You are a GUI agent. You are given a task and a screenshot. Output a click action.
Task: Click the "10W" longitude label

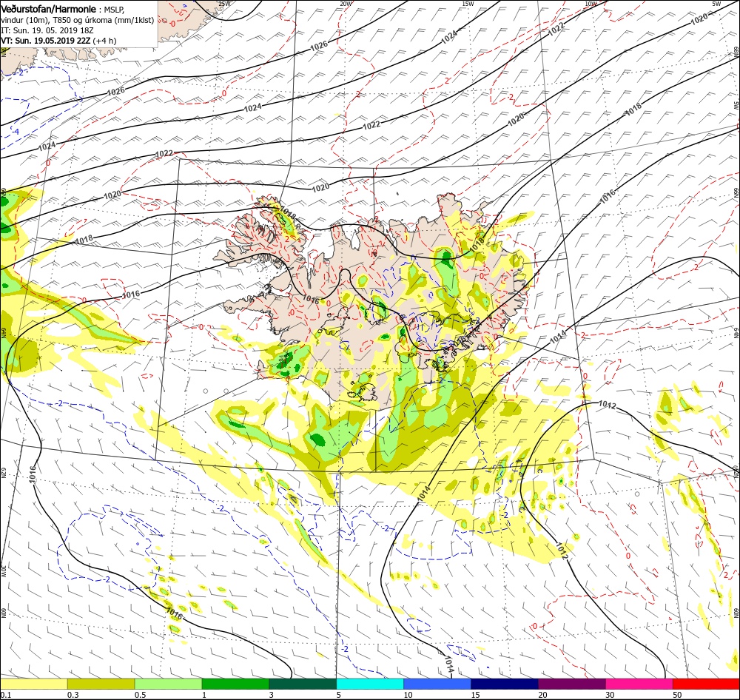pyautogui.click(x=591, y=4)
